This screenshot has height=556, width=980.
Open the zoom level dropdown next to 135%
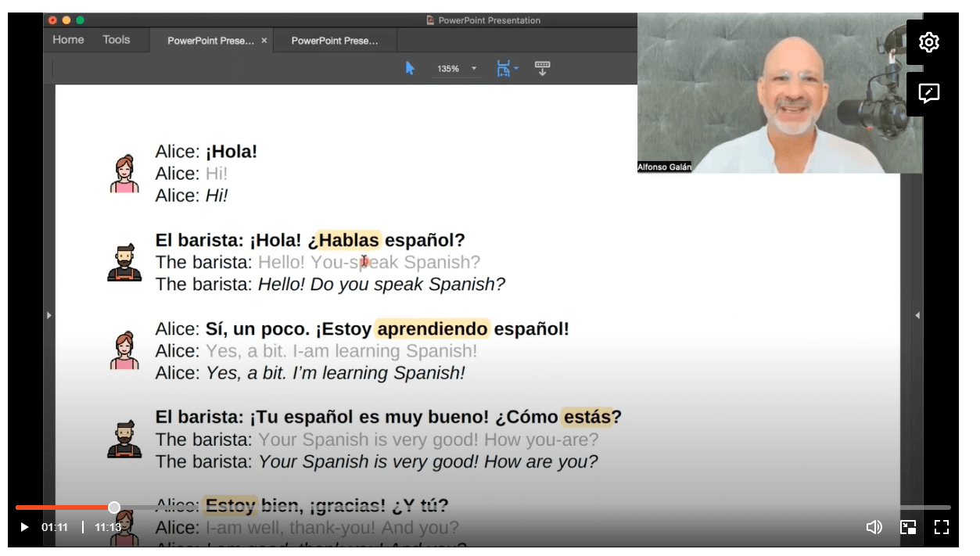click(474, 68)
